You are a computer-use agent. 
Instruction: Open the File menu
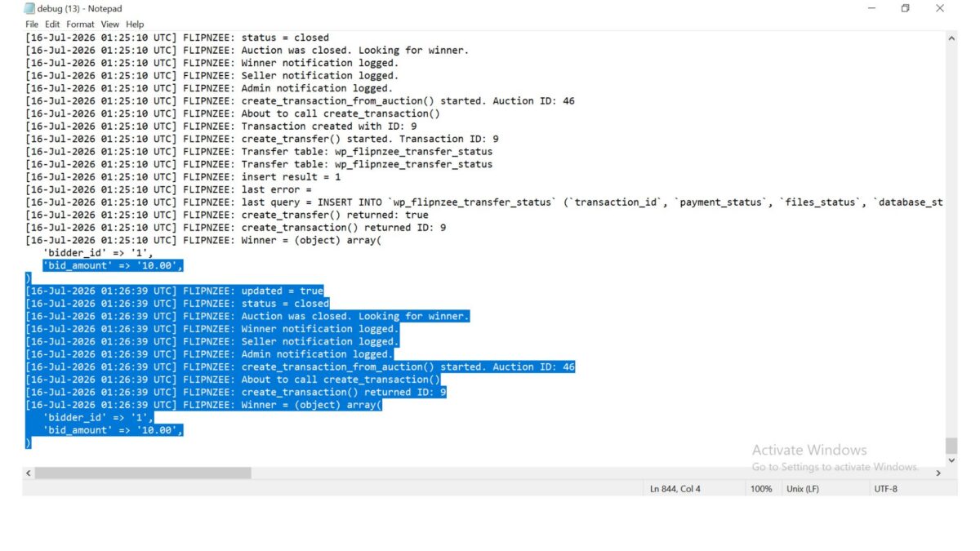tap(32, 24)
